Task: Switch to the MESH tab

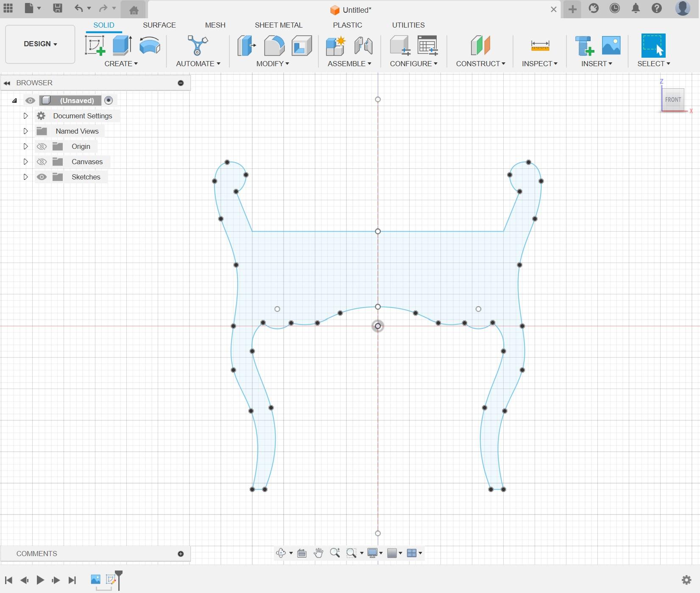Action: pos(215,25)
